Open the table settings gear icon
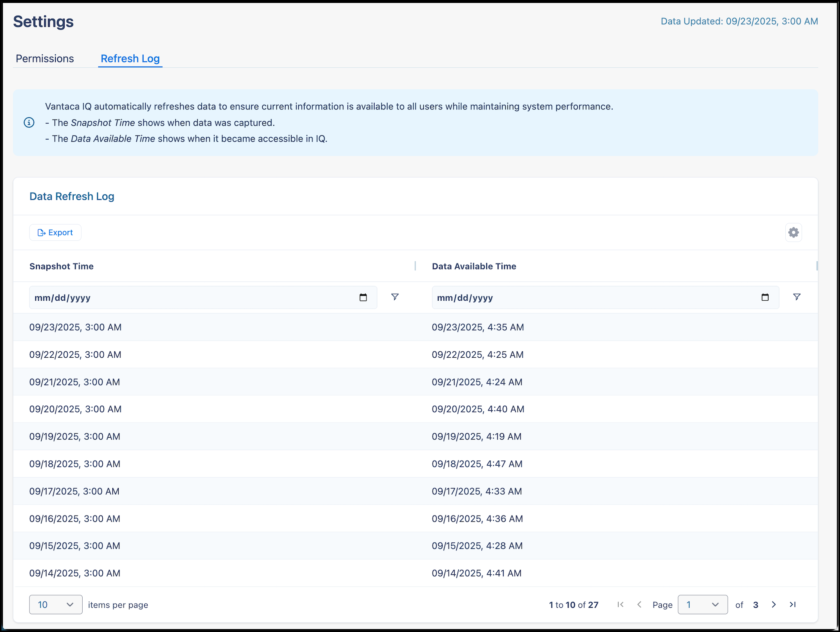This screenshot has height=632, width=840. pos(793,232)
